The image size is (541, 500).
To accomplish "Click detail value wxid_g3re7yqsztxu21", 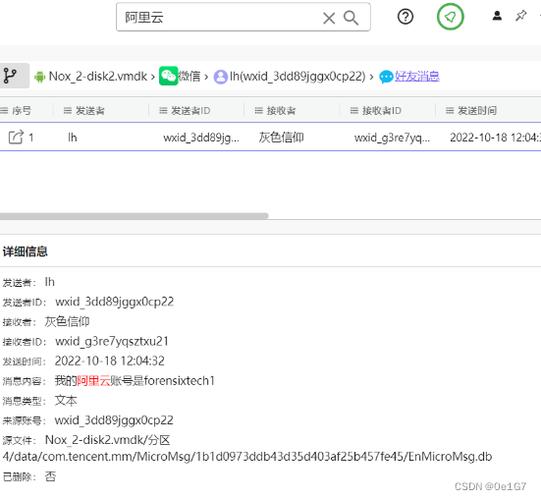I will click(112, 342).
